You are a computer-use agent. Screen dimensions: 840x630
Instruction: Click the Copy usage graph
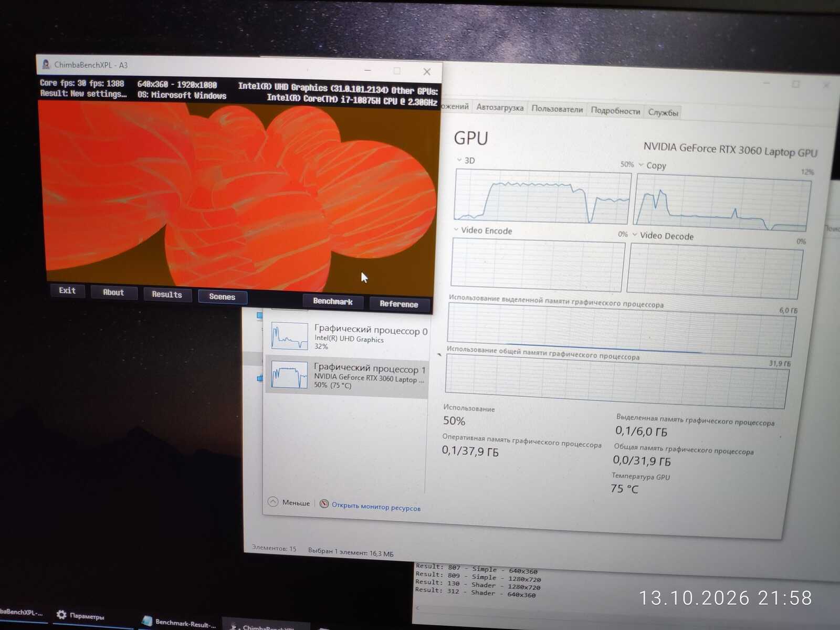pos(722,203)
